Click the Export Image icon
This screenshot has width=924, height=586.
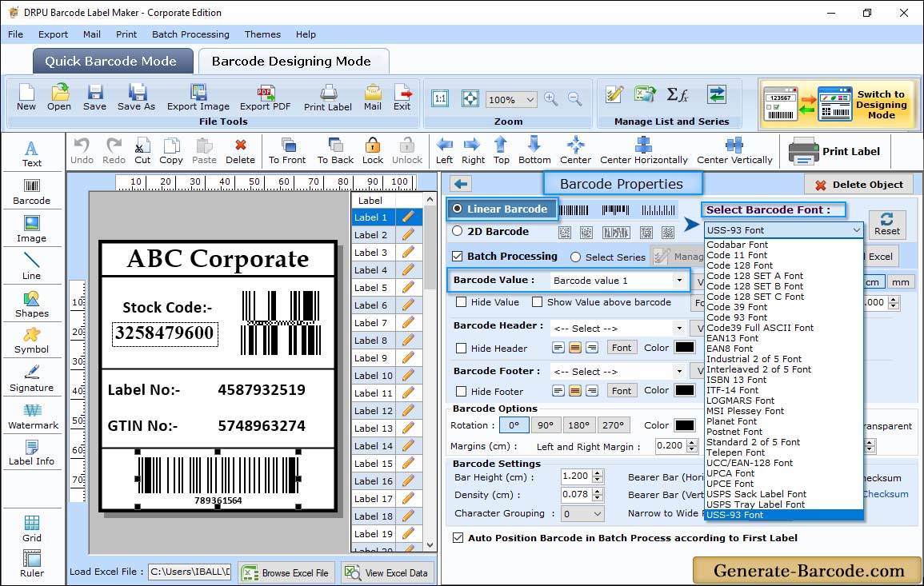point(198,98)
